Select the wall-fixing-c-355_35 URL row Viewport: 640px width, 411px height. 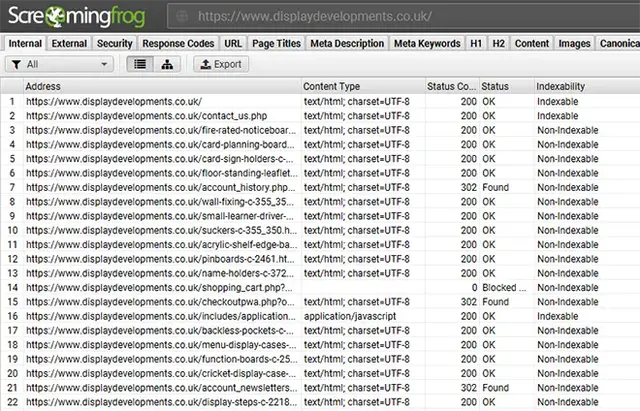160,202
